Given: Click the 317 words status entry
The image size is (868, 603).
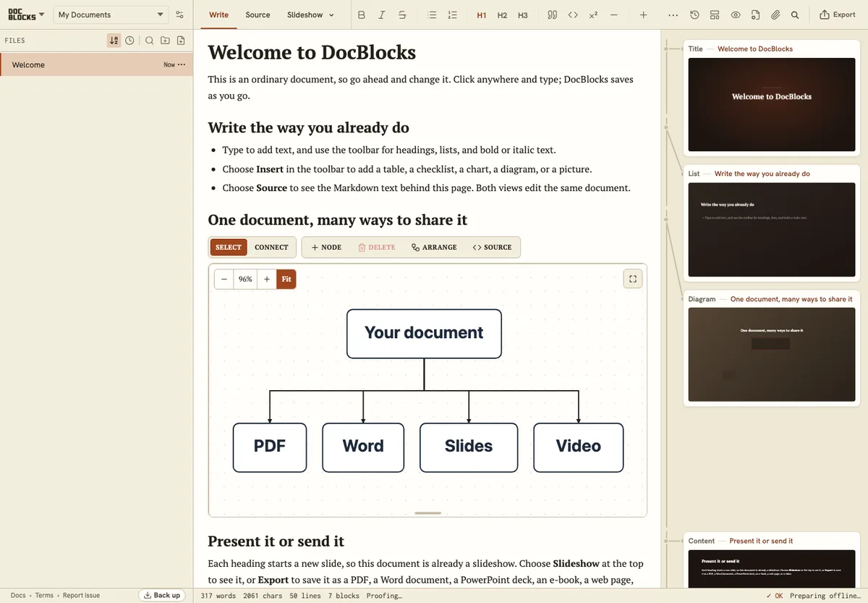Looking at the screenshot, I should point(218,596).
